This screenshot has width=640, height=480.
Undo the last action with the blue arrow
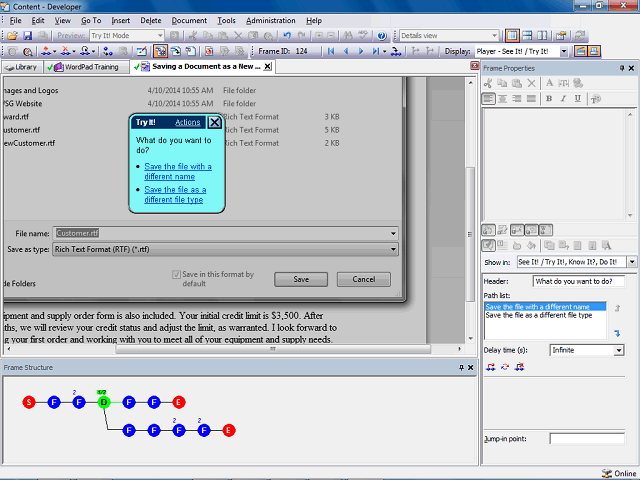[x=287, y=36]
